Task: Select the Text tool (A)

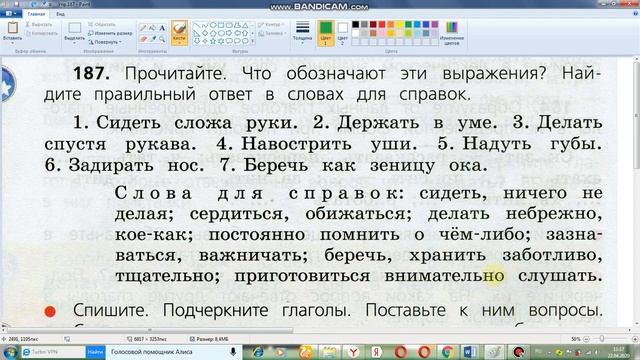Action: click(x=162, y=28)
